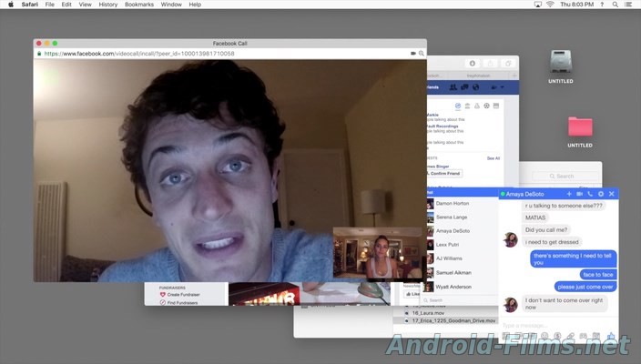This screenshot has height=364, width=641.
Task: Open the View menu
Action: (x=85, y=5)
